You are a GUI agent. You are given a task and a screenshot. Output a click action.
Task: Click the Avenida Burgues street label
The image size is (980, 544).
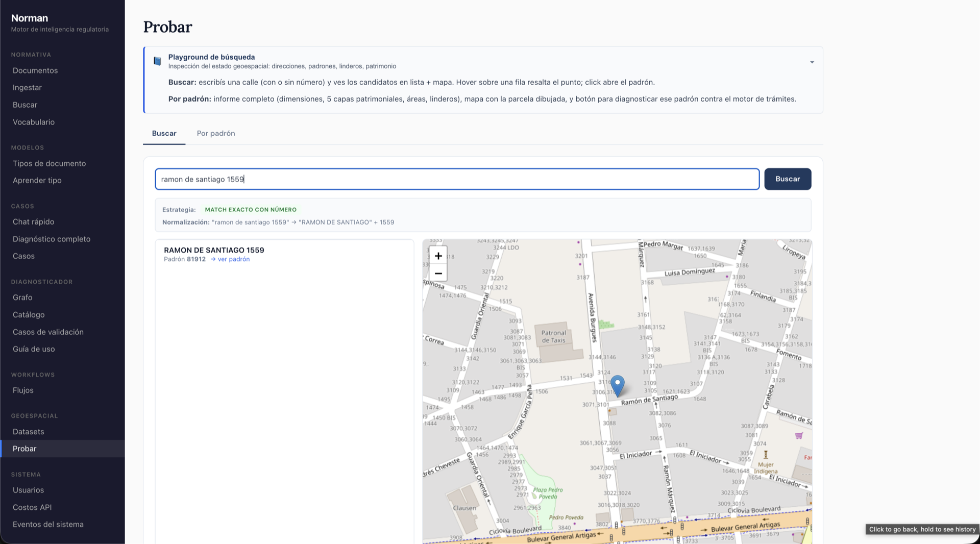point(593,317)
